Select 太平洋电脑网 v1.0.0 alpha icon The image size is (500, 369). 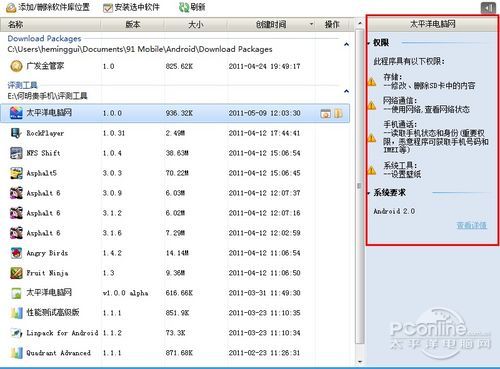coord(16,293)
